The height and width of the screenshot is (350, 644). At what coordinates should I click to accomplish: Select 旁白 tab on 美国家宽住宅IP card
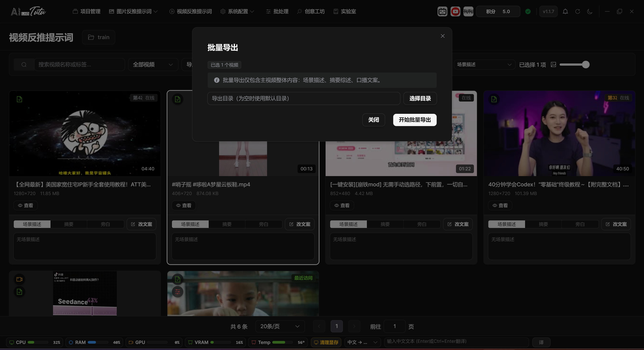(x=105, y=224)
